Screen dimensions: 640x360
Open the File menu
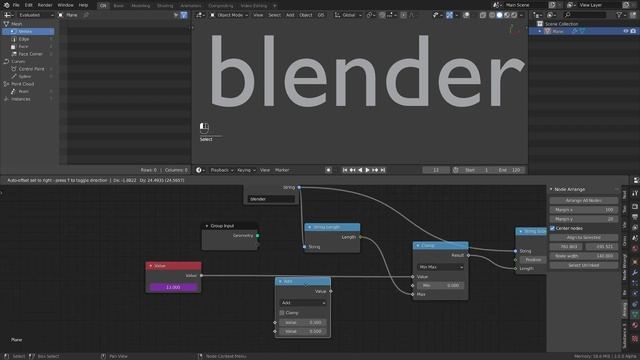click(16, 5)
